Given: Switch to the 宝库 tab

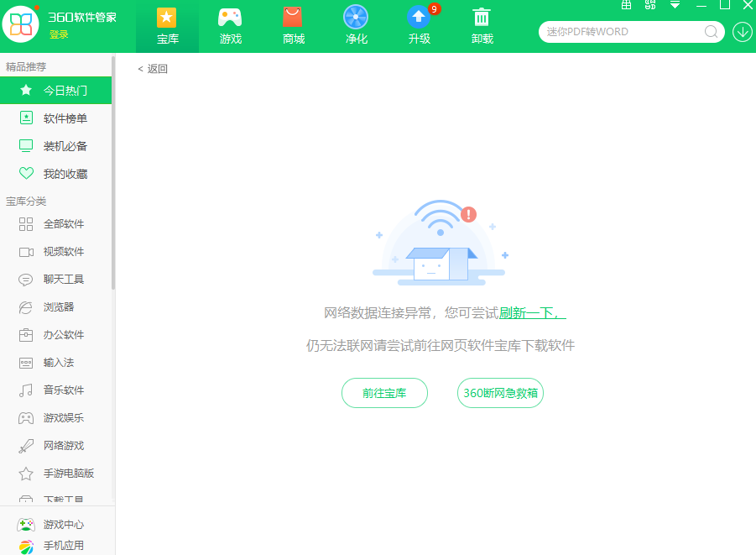Looking at the screenshot, I should click(x=166, y=25).
